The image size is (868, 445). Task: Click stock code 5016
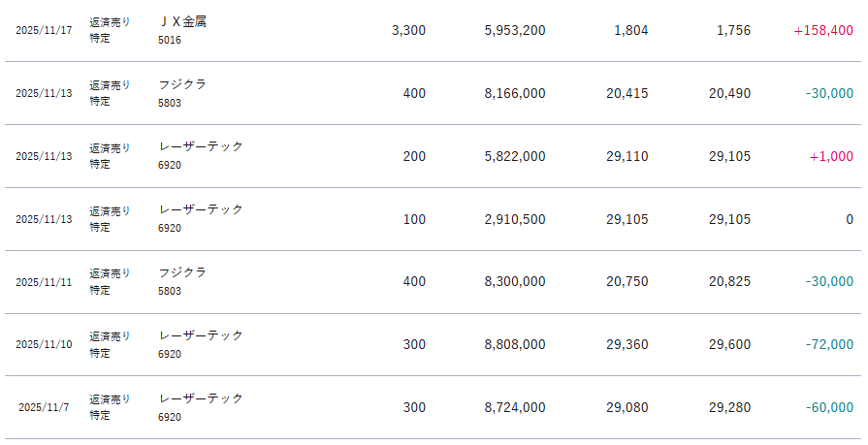(x=169, y=40)
